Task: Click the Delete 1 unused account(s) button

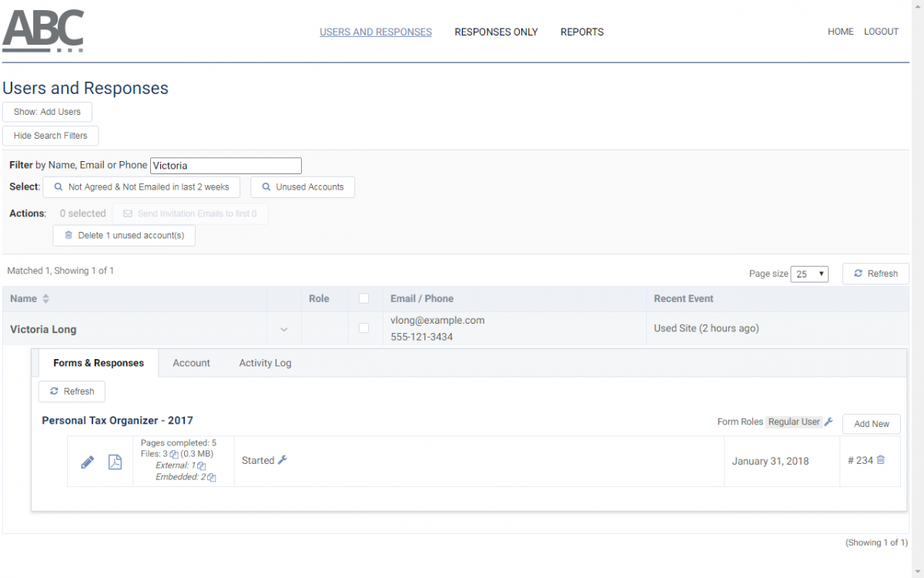Action: pos(124,236)
